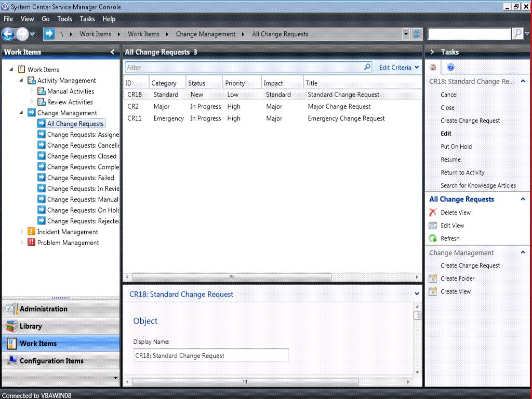Collapse the Change Management tree node
Viewport: 532px width, 399px height.
pos(21,113)
